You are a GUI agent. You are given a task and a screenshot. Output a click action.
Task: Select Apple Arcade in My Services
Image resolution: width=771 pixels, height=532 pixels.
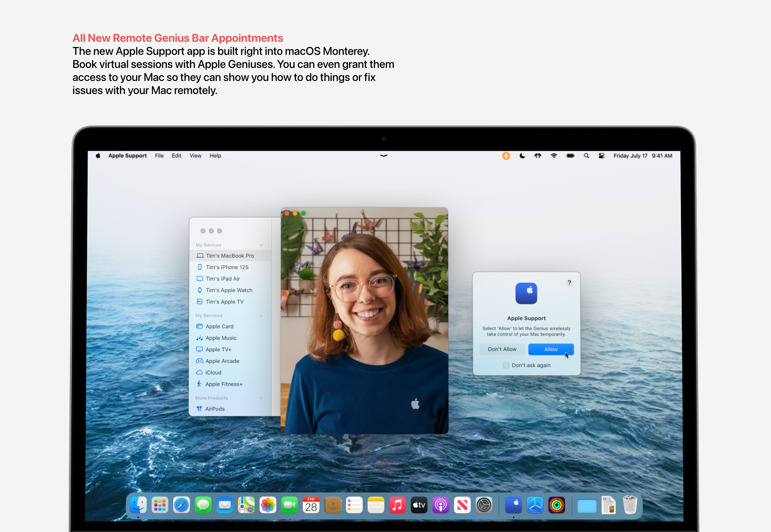[222, 361]
